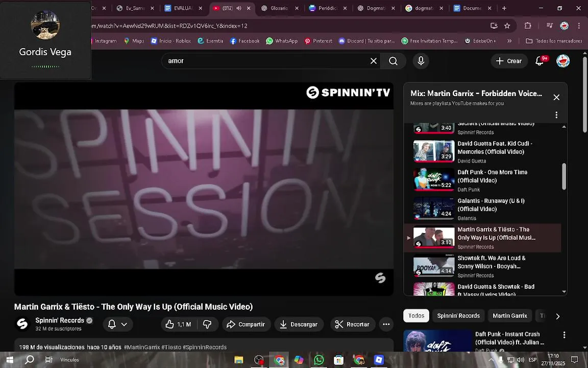Image resolution: width=588 pixels, height=368 pixels.
Task: Open Microsoft Store from the taskbar
Action: click(x=338, y=360)
